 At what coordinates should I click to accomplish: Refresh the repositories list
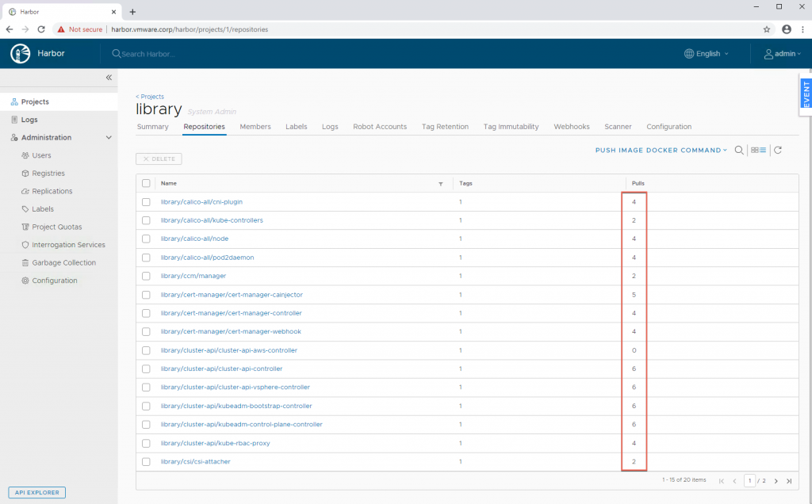(778, 150)
